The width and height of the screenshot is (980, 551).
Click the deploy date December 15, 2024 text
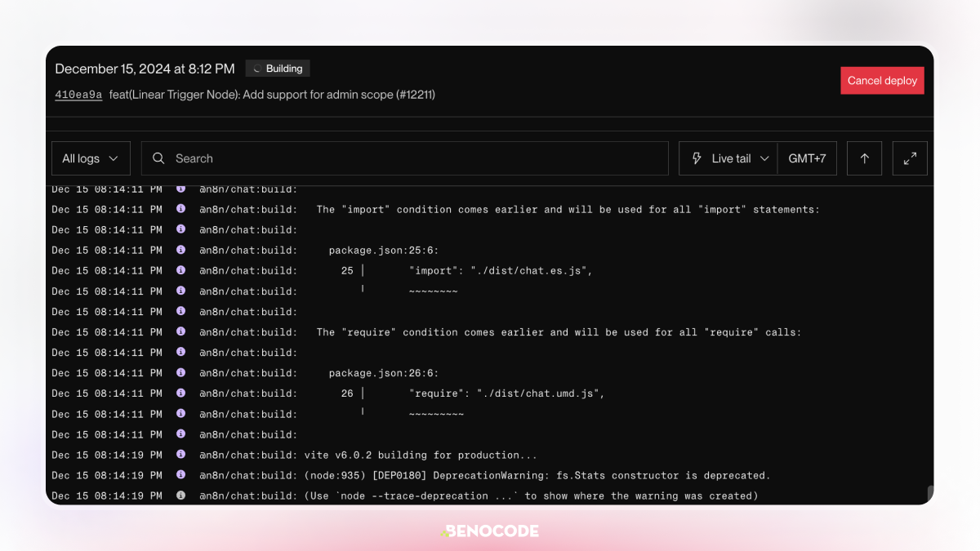(x=145, y=69)
